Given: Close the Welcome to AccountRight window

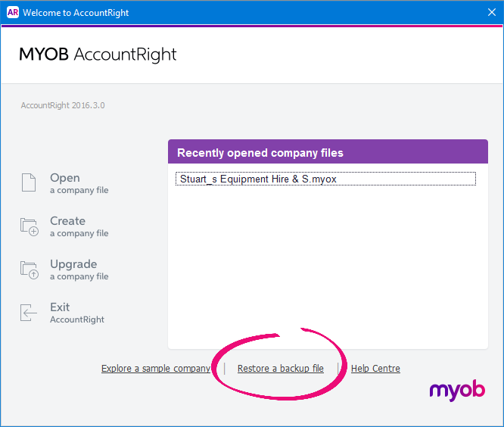Looking at the screenshot, I should coord(491,12).
